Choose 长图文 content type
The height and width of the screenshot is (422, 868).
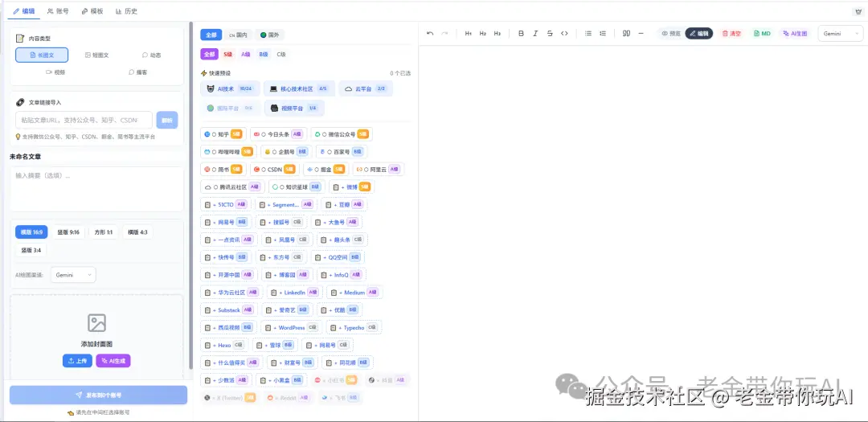(42, 55)
